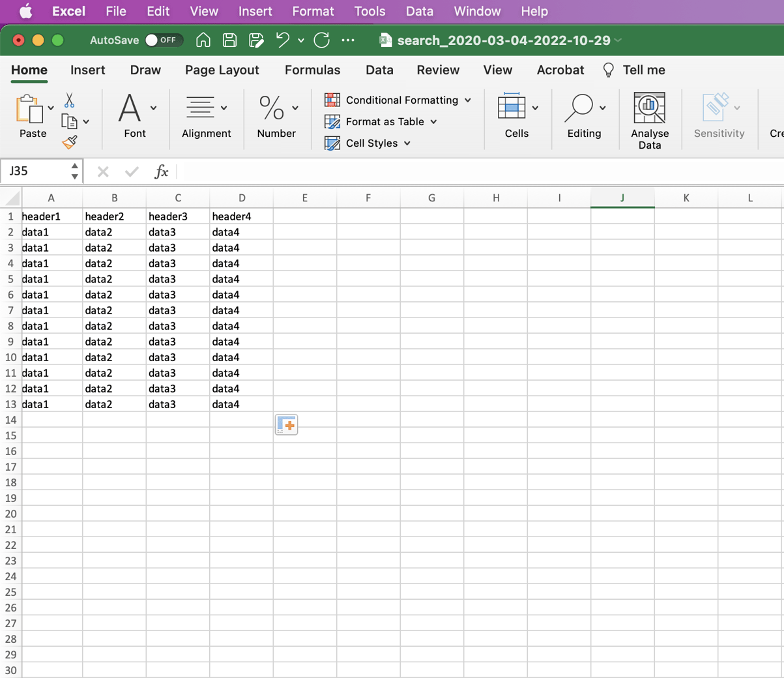The height and width of the screenshot is (678, 784).
Task: Click the Save icon in the toolbar
Action: 229,40
